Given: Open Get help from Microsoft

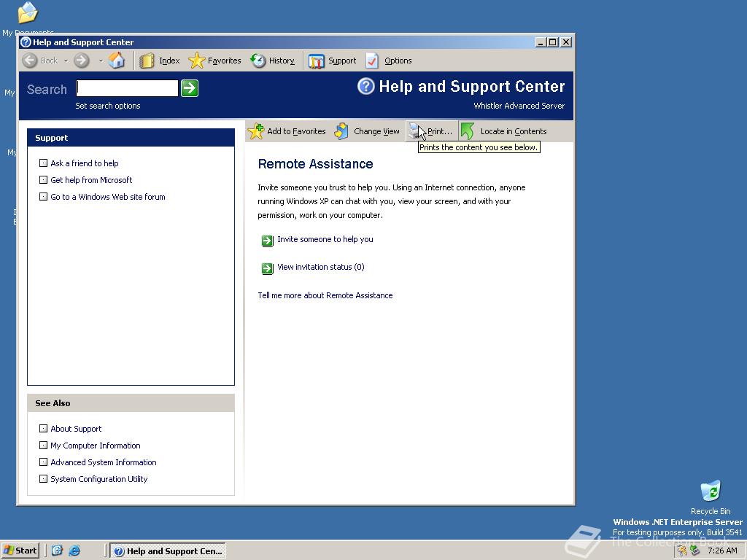Looking at the screenshot, I should point(91,179).
